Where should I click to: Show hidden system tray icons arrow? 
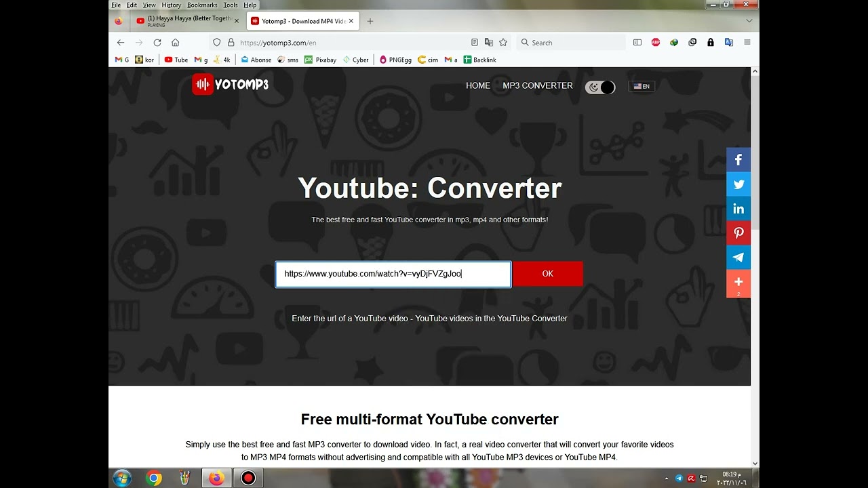tap(667, 479)
